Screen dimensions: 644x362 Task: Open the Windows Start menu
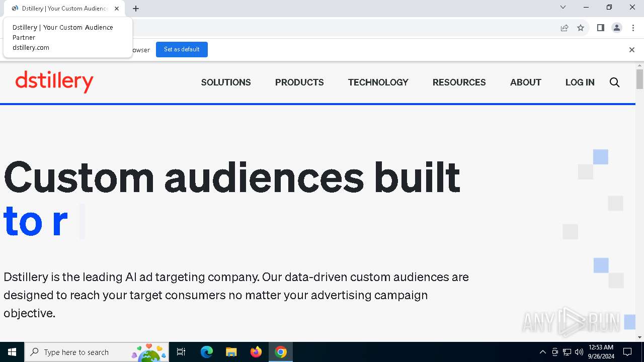point(12,352)
